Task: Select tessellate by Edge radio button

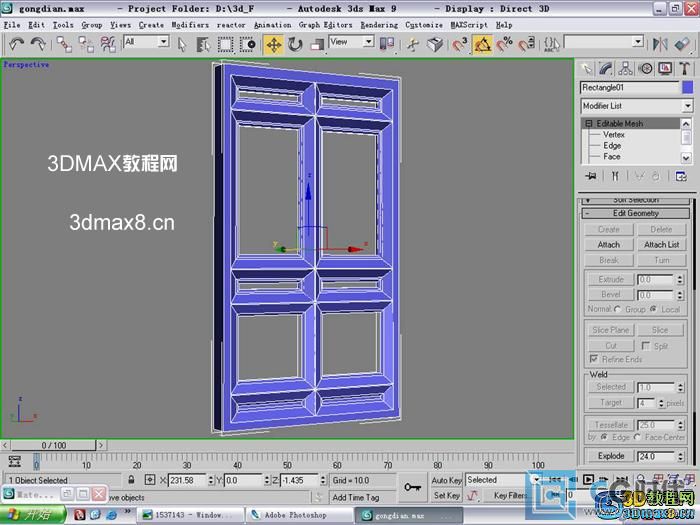Action: click(604, 437)
